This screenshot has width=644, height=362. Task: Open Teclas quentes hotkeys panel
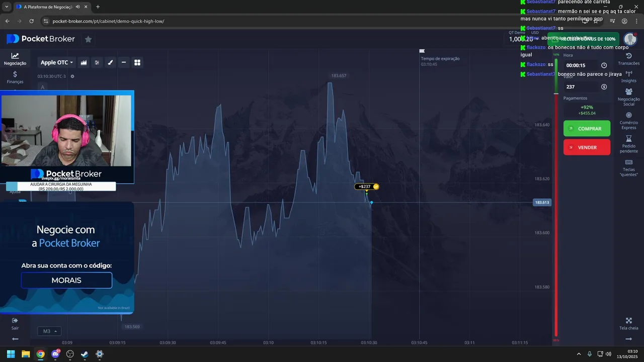tap(628, 168)
